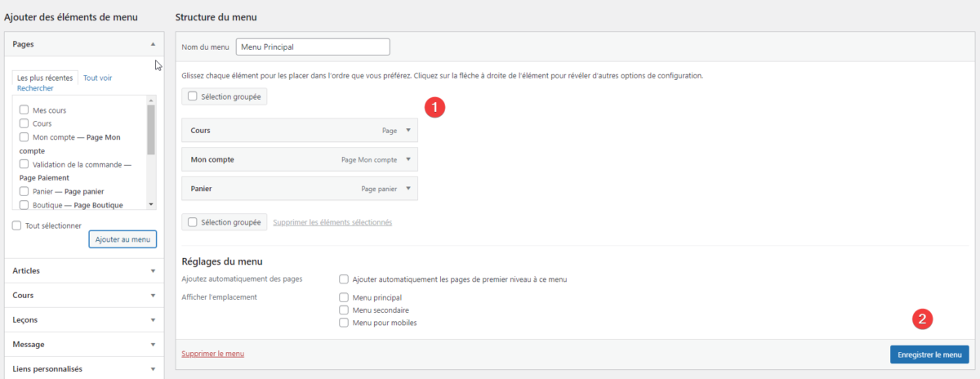Click the pages list scrollbar thumb
The width and height of the screenshot is (980, 379).
tap(151, 130)
